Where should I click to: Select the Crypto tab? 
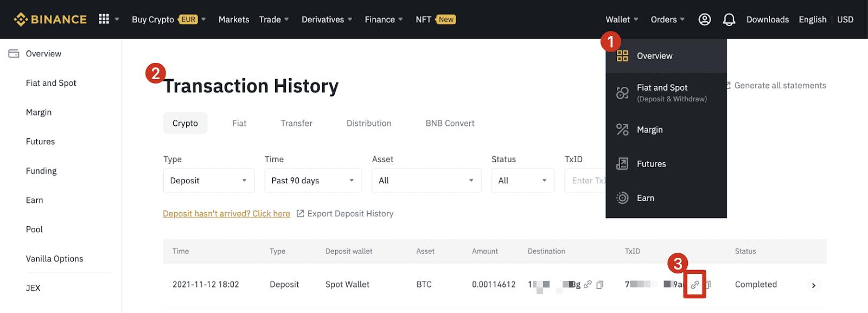coord(185,123)
